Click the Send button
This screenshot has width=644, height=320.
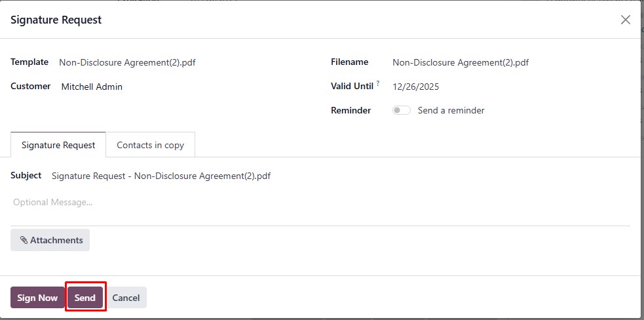[85, 298]
